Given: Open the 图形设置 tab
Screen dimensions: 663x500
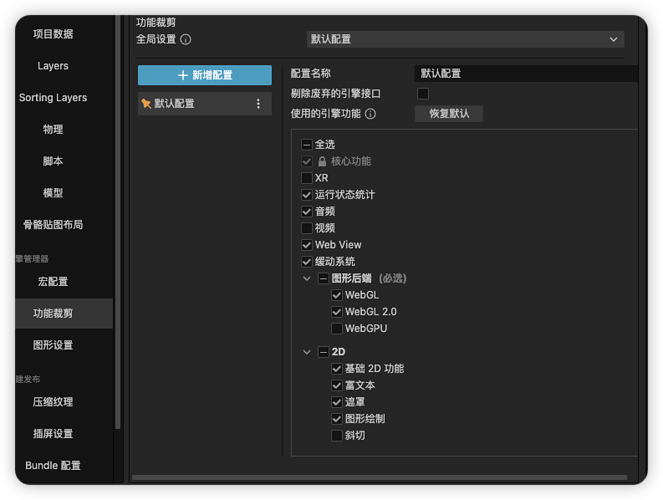Looking at the screenshot, I should (53, 345).
